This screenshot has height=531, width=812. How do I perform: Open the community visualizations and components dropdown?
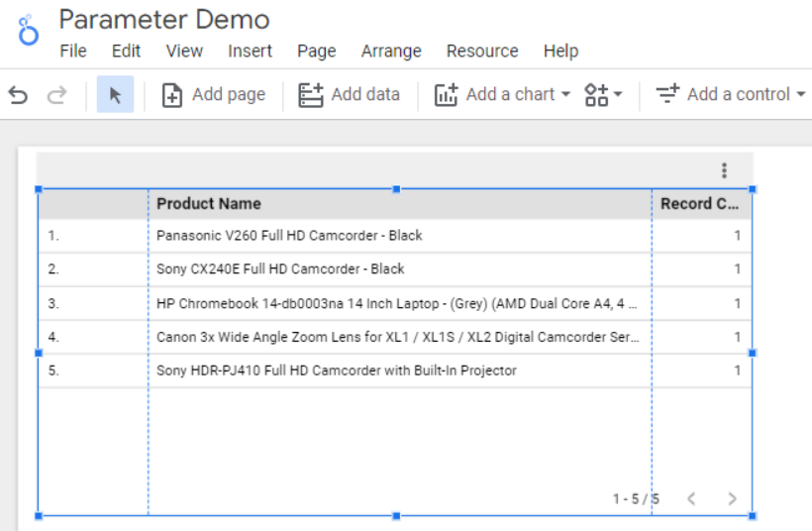pyautogui.click(x=603, y=95)
